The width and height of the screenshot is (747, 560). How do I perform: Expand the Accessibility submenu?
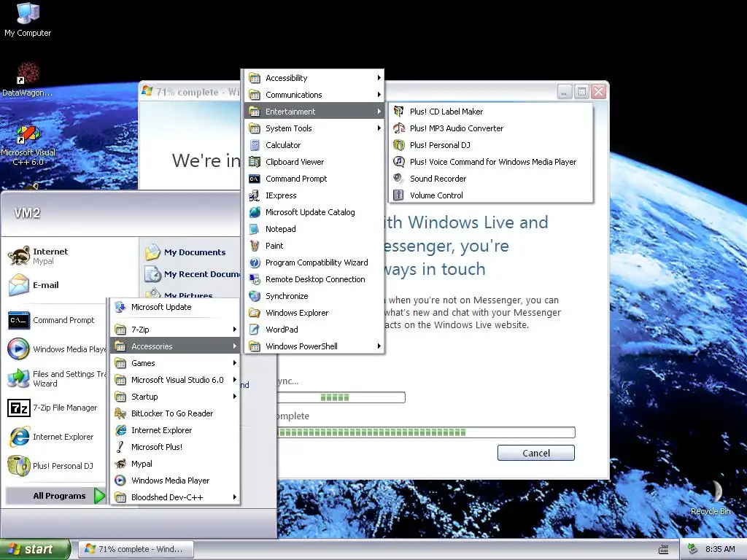(314, 78)
